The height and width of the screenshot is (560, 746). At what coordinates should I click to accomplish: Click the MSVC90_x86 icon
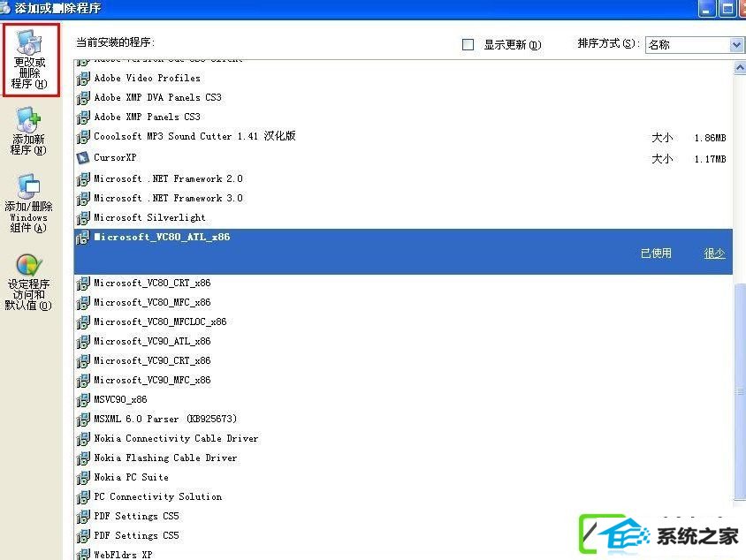[83, 400]
